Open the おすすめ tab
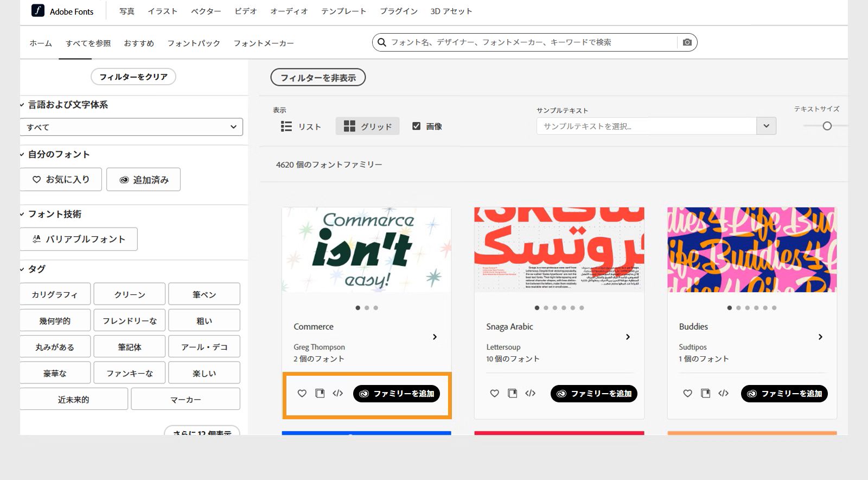The image size is (868, 480). [139, 43]
